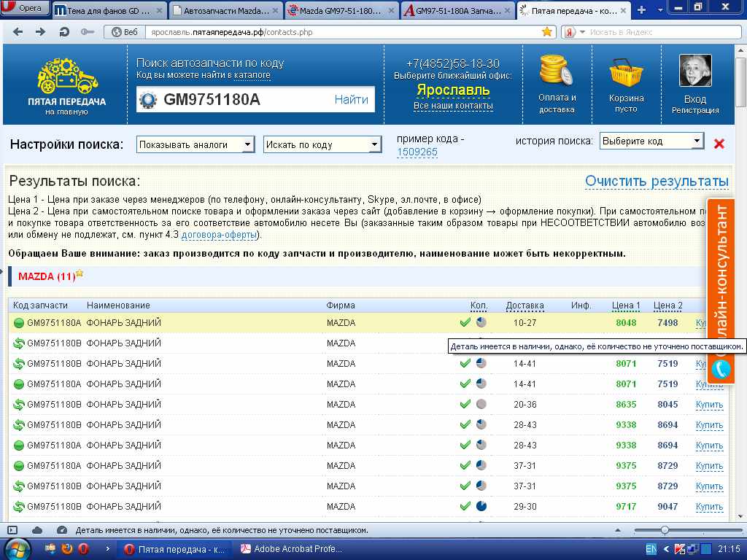Choose the city "Ярославль" link
The image size is (747, 560).
453,90
